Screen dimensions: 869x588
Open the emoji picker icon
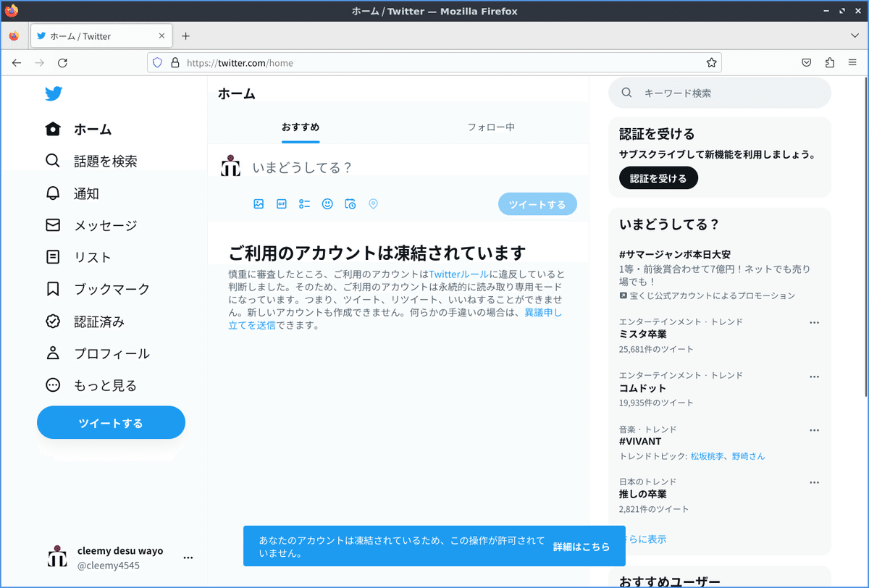(x=327, y=203)
